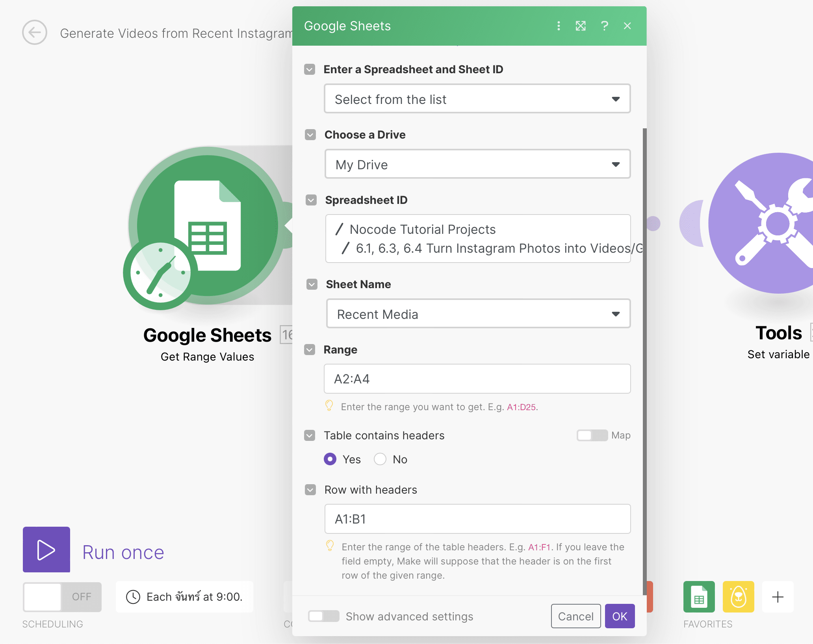
Task: Open the Each จันทร์ at 9:00 schedule settings
Action: (184, 597)
